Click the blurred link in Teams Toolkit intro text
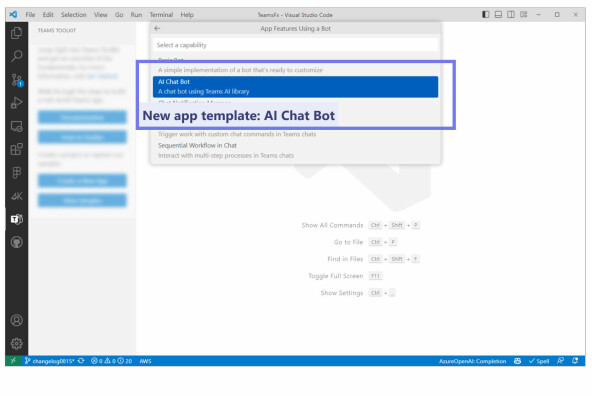The width and height of the screenshot is (592, 396). [102, 76]
